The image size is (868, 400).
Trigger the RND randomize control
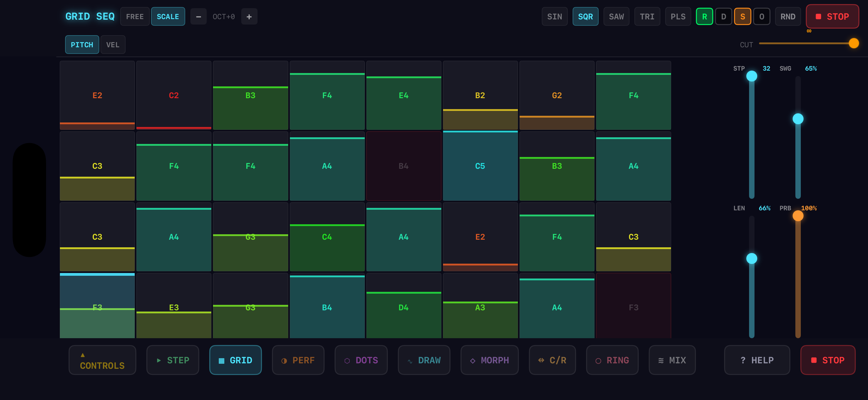click(788, 16)
